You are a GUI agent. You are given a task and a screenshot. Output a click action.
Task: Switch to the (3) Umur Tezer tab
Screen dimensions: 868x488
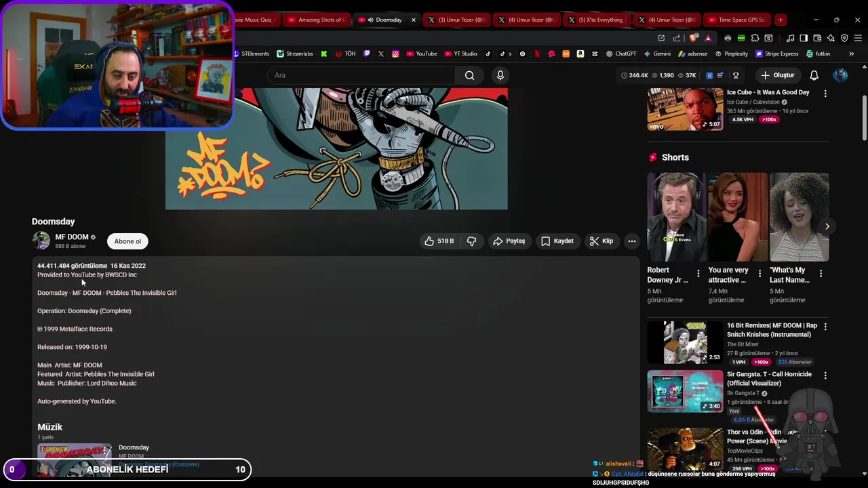[457, 20]
